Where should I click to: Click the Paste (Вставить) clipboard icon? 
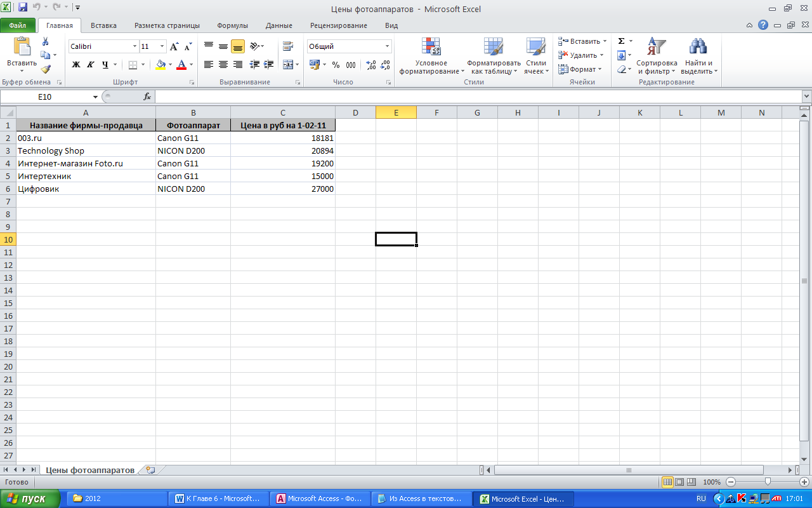coord(22,48)
